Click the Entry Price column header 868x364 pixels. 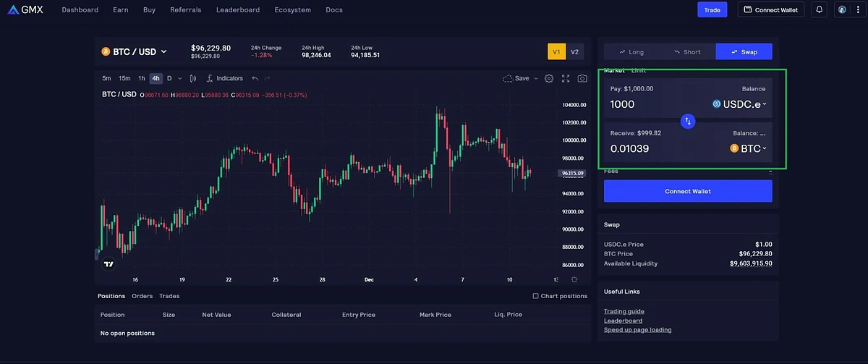359,315
